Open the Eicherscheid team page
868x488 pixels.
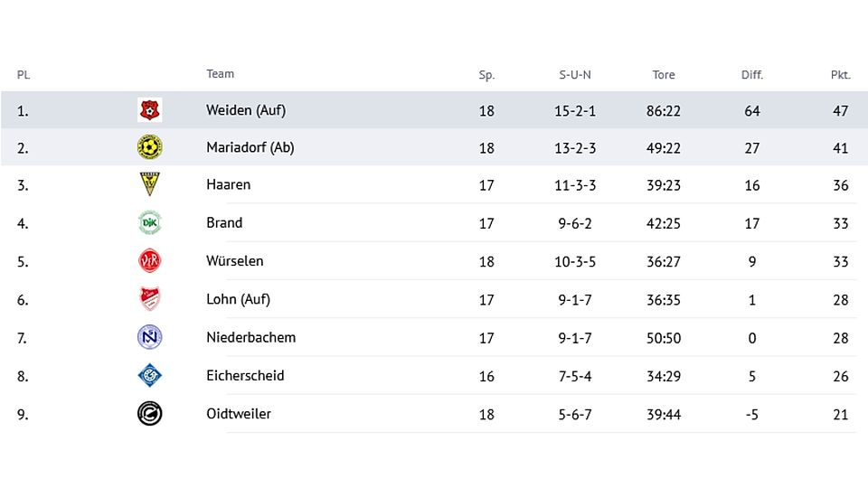245,375
